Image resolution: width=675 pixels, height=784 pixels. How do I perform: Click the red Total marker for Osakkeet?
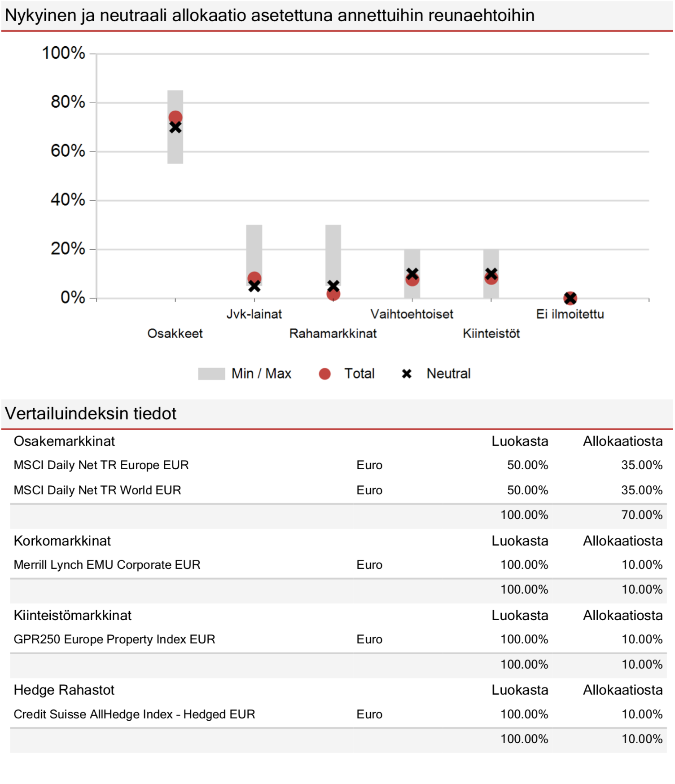click(x=175, y=118)
